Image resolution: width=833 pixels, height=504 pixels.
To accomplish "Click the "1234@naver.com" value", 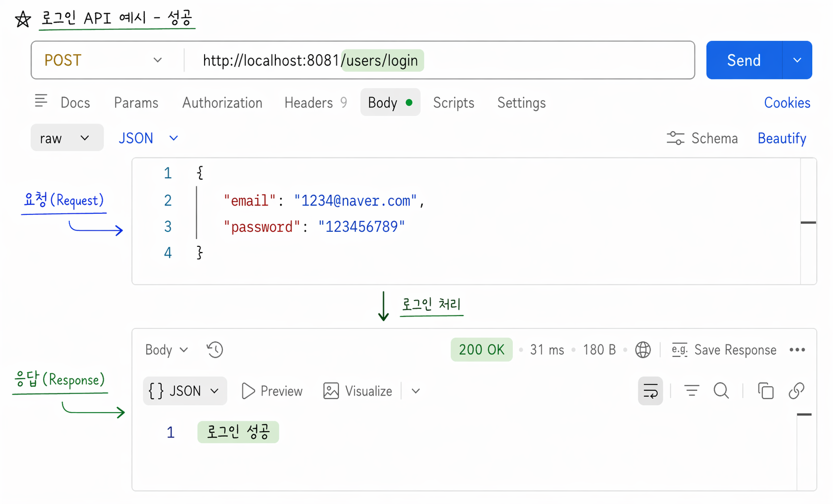I will click(x=356, y=200).
